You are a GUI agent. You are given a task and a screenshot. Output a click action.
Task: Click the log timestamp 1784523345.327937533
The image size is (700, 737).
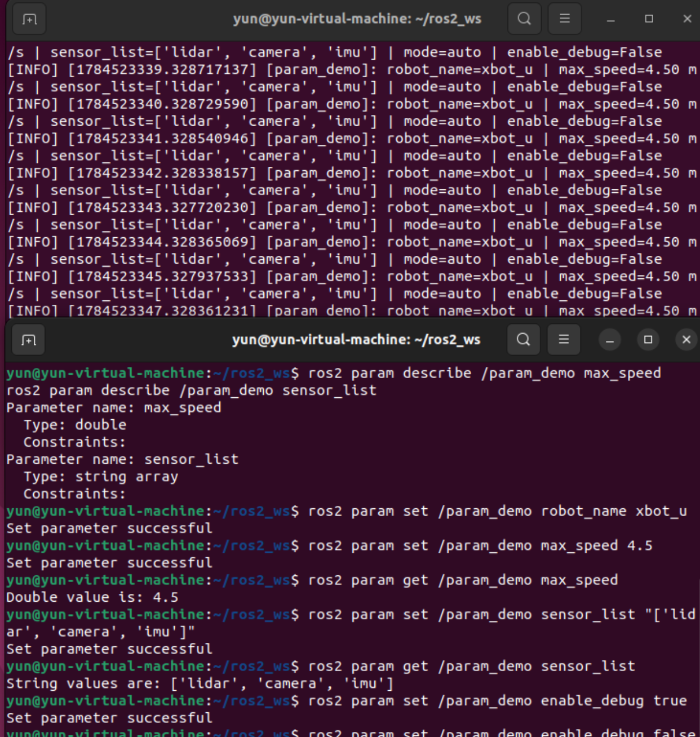point(162,277)
